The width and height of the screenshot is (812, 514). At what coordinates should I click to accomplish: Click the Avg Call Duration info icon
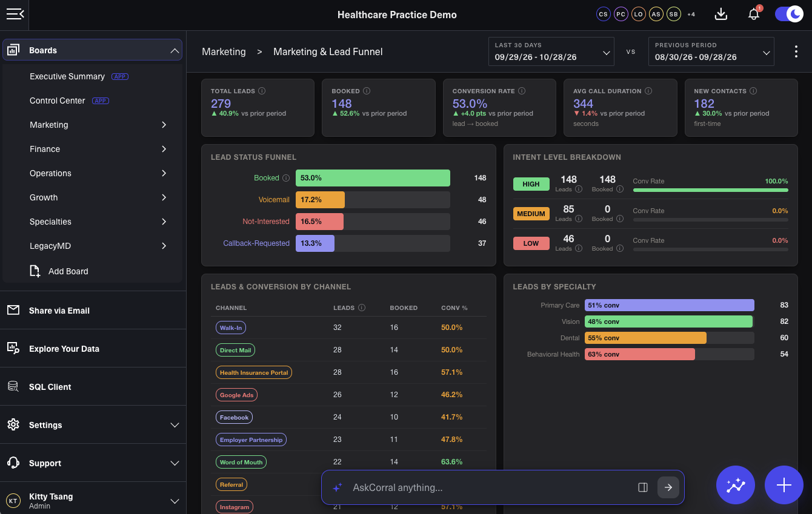tap(648, 91)
